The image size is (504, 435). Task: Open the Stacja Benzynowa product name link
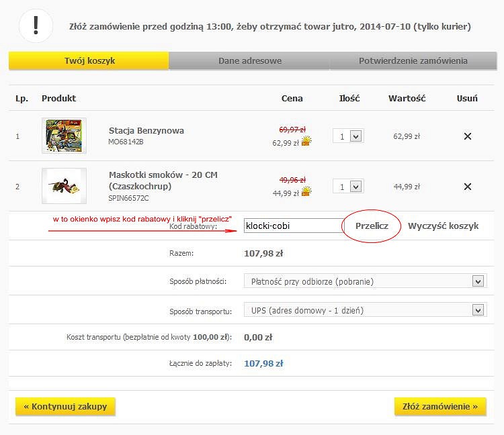146,130
